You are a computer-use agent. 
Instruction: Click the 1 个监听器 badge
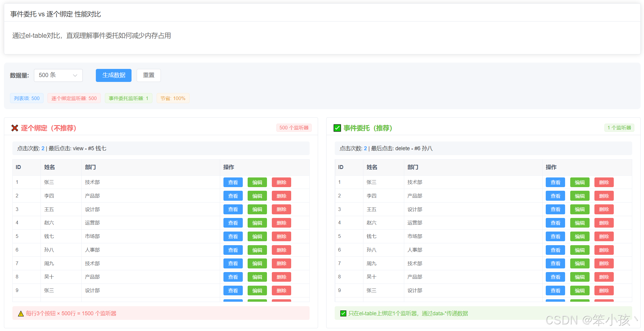tap(619, 128)
